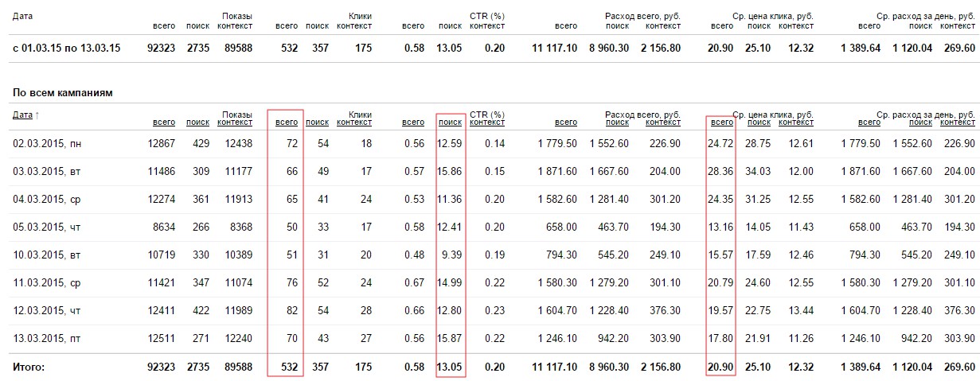Sort campaigns table by Дата column link
The width and height of the screenshot is (980, 381).
pyautogui.click(x=22, y=115)
